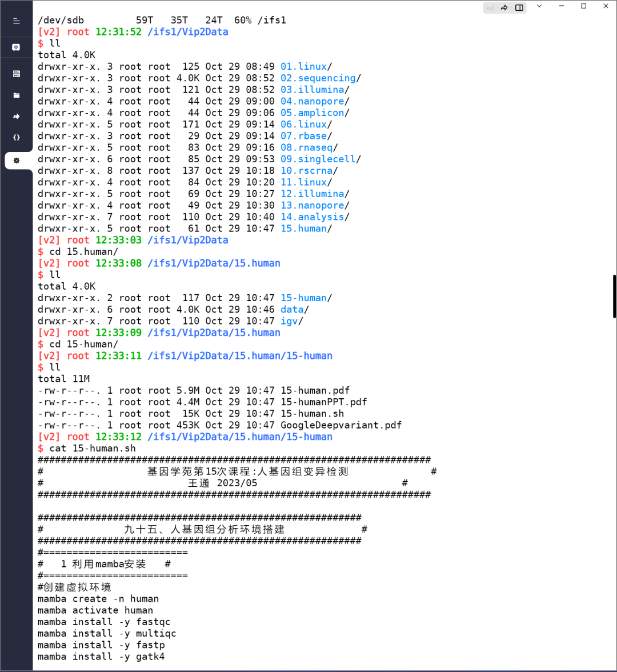
Task: Click the '九十五、人基因组分析环境搭建' heading
Action: tap(205, 529)
